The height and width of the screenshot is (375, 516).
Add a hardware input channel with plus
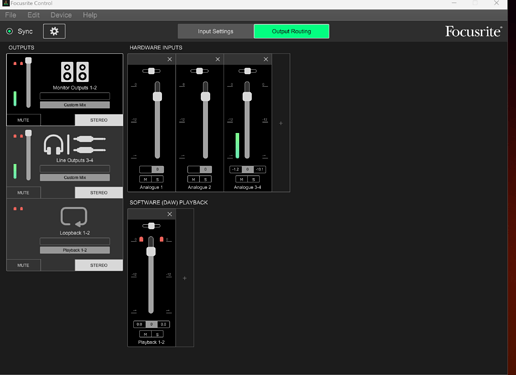(x=281, y=123)
